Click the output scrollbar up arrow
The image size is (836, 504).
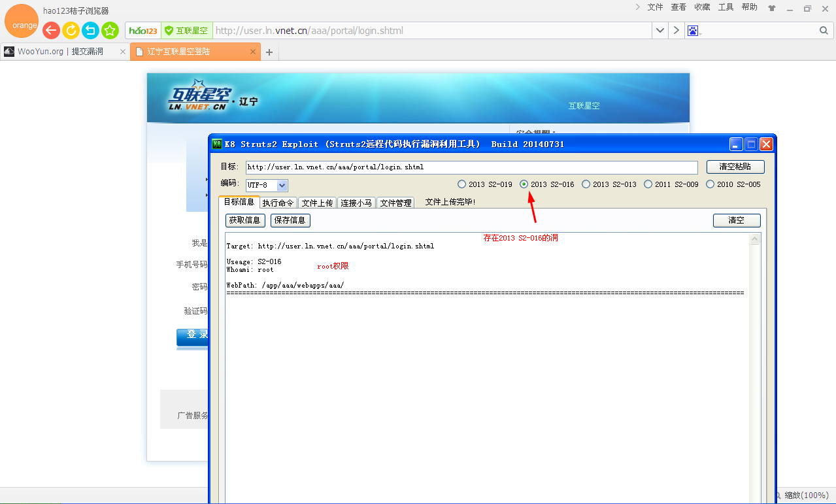(755, 239)
